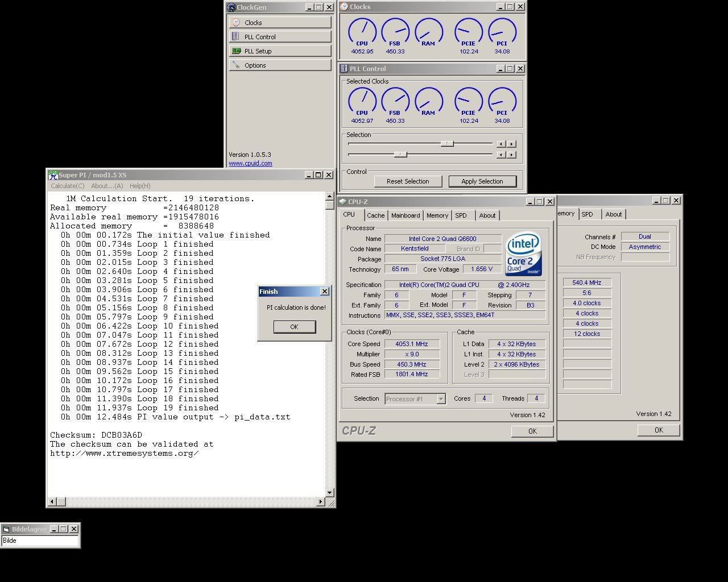Click the Name field Intel Core 2 Quad Q6600
The image size is (728, 582).
tap(443, 239)
